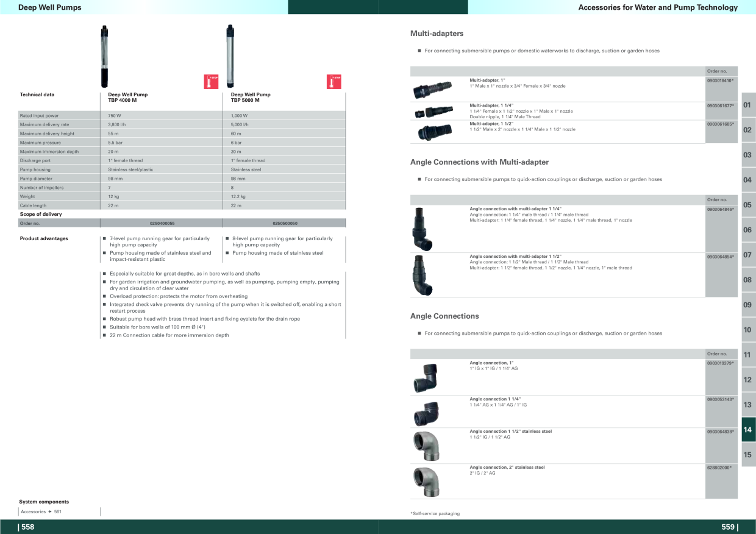Open chapter tab 07
Image resolution: width=756 pixels, height=534 pixels.
(x=747, y=255)
